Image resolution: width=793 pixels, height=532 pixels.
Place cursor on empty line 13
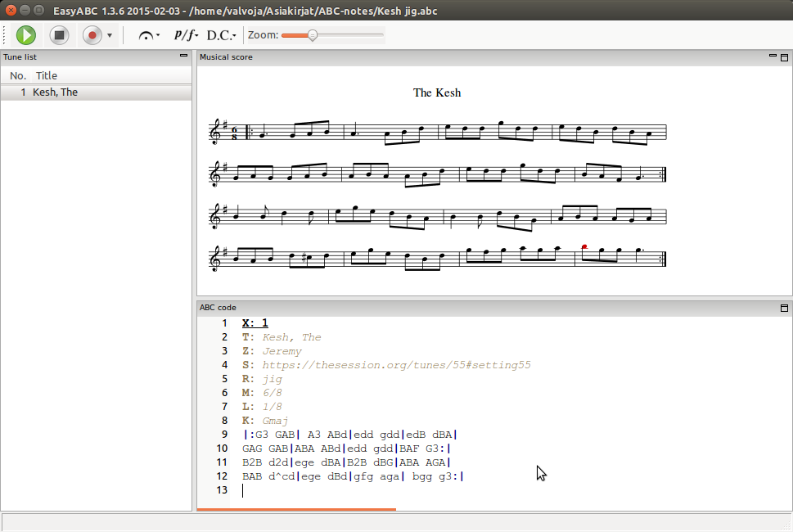pos(327,490)
